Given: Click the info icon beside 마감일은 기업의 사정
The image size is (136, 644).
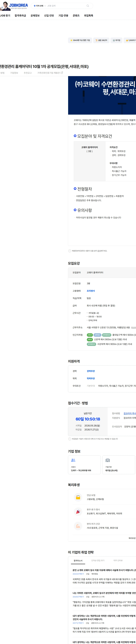Looking at the screenshot, I should tap(70, 439).
